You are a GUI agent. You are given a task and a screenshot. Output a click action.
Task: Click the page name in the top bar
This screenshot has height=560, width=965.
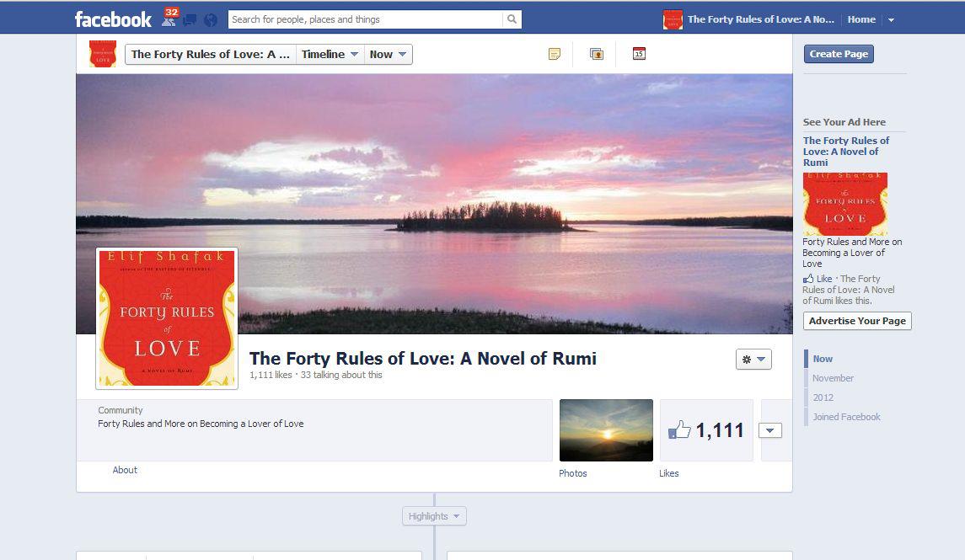pos(761,19)
